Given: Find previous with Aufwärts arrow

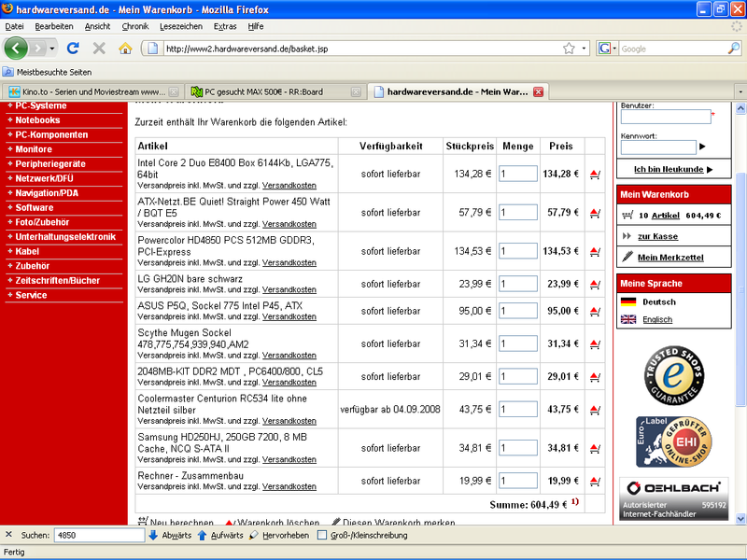Looking at the screenshot, I should click(x=220, y=535).
